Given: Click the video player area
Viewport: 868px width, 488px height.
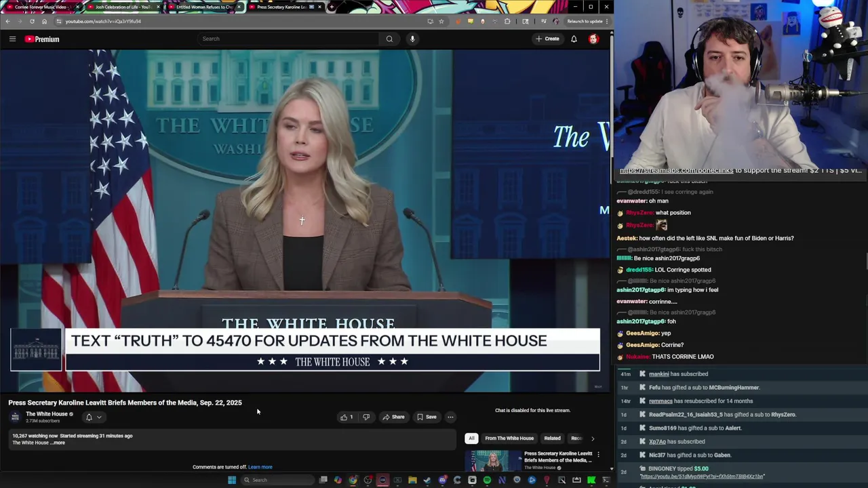Looking at the screenshot, I should click(305, 220).
